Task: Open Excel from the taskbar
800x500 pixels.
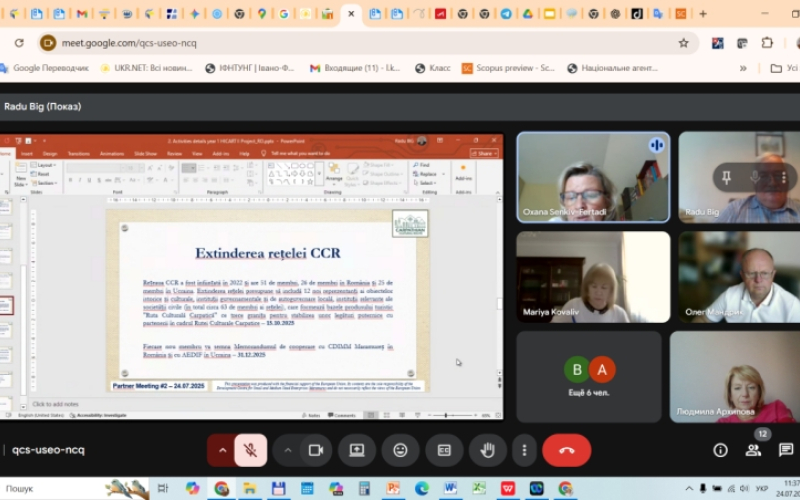Action: pyautogui.click(x=479, y=488)
